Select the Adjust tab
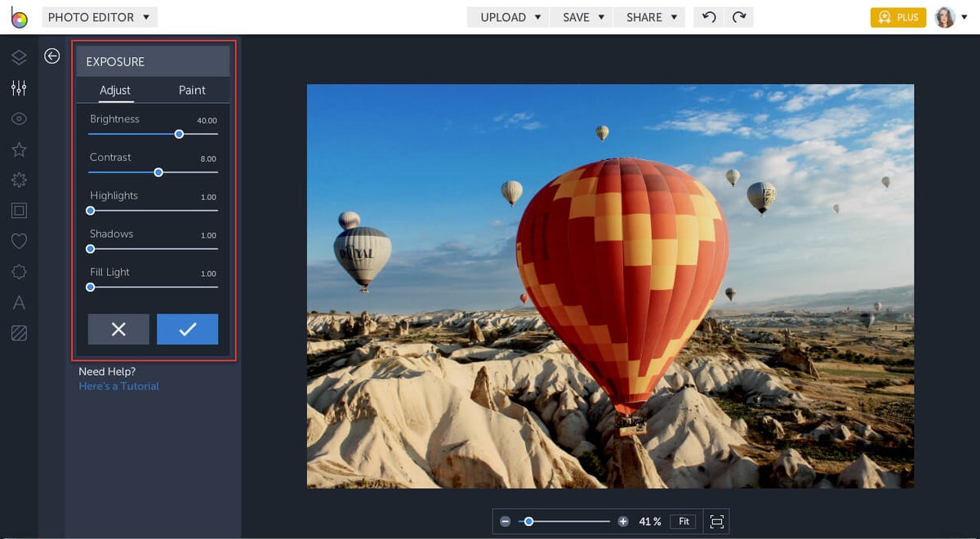 [x=115, y=90]
